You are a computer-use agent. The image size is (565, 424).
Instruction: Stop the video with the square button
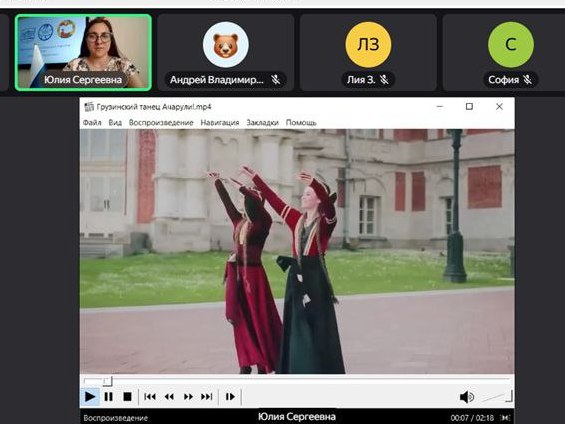[x=127, y=397]
